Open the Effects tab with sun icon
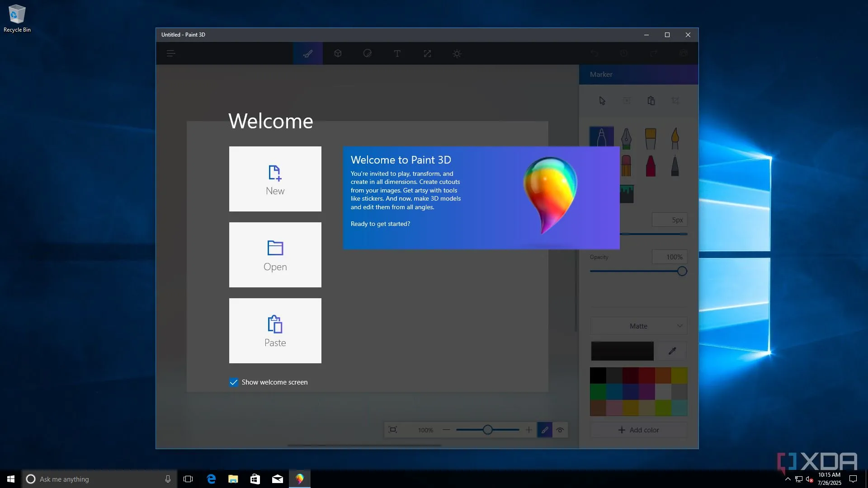 pos(457,53)
